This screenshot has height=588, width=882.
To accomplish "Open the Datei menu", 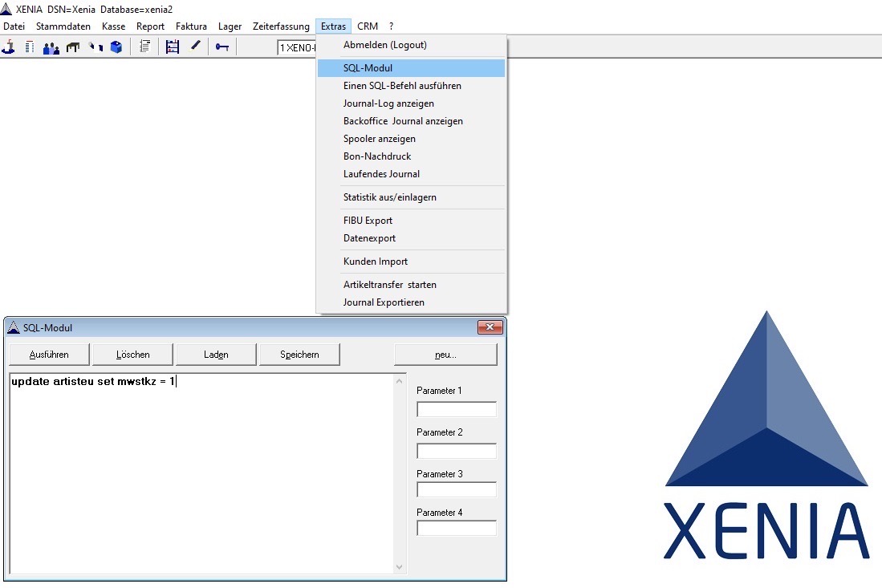I will [14, 26].
